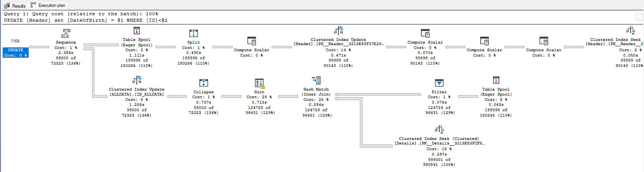Screen dimensions: 644x172
Task: Select the top Table Spool (Eager Spool) icon
Action: [137, 31]
